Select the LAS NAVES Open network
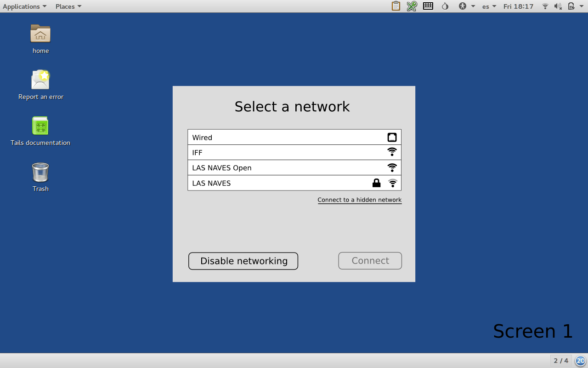The height and width of the screenshot is (368, 588). pos(294,167)
